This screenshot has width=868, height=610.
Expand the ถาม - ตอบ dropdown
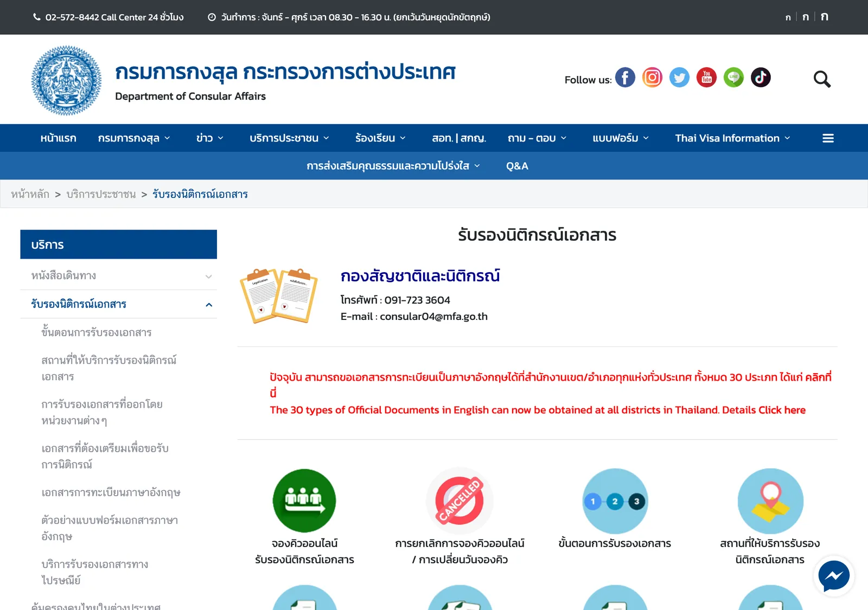(537, 138)
